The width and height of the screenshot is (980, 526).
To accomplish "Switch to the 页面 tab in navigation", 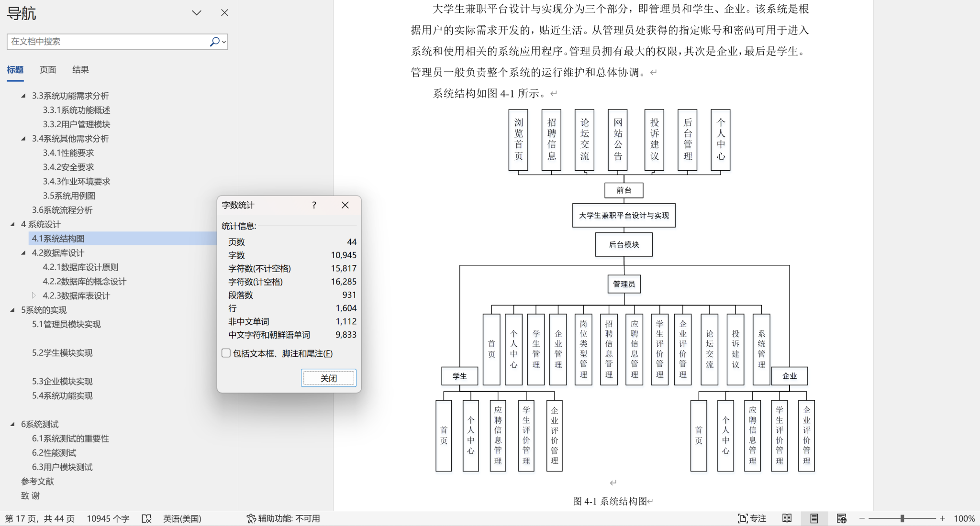I will click(x=48, y=70).
